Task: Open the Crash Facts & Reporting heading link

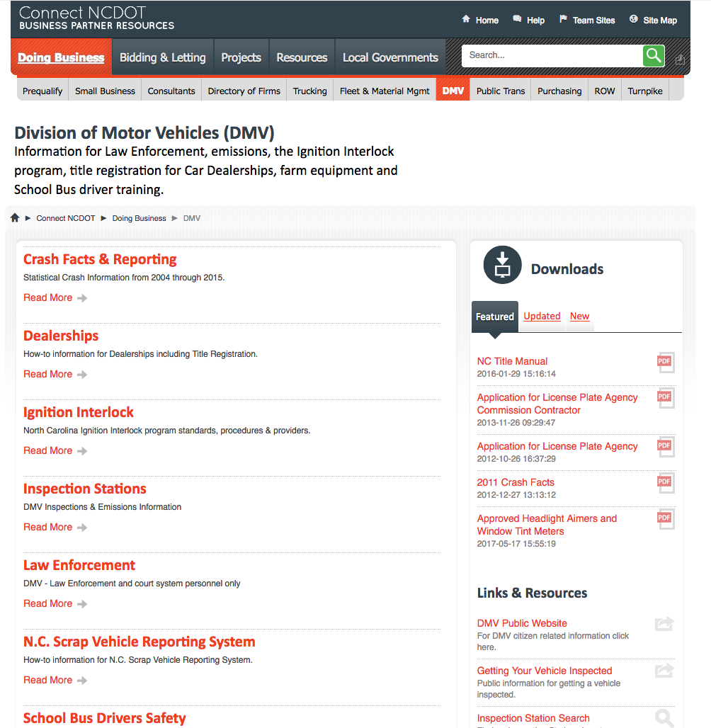Action: point(100,259)
